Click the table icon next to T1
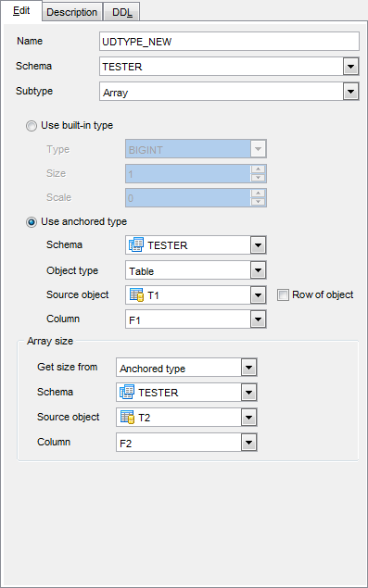 coord(136,294)
